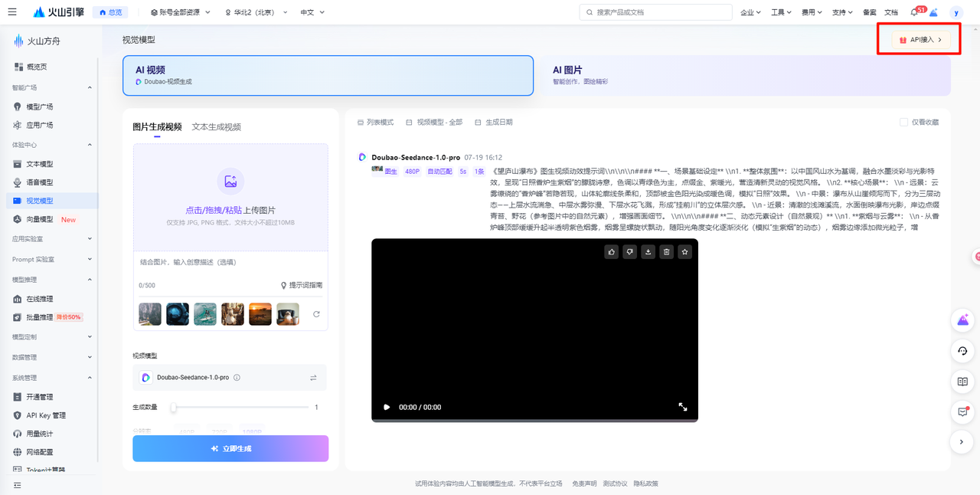Open the API接入 button
Image resolution: width=980 pixels, height=495 pixels.
[921, 39]
